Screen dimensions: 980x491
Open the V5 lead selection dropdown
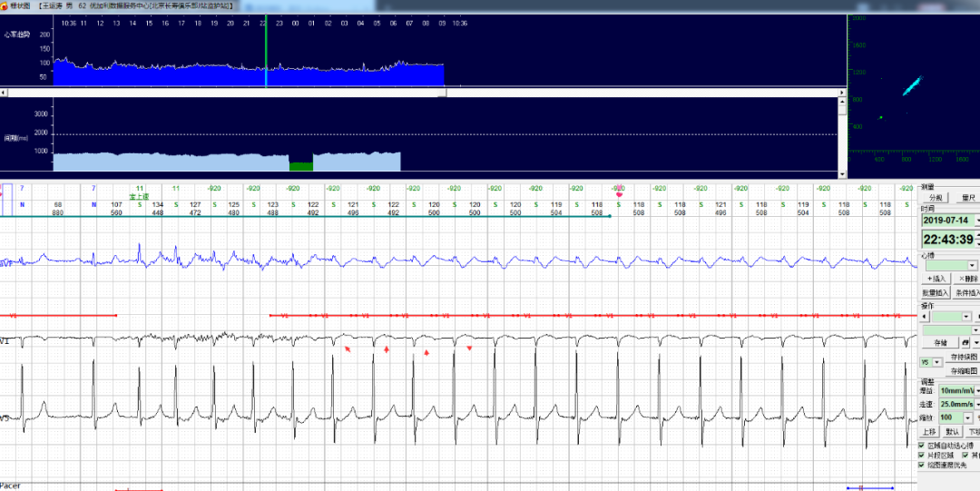click(x=937, y=362)
